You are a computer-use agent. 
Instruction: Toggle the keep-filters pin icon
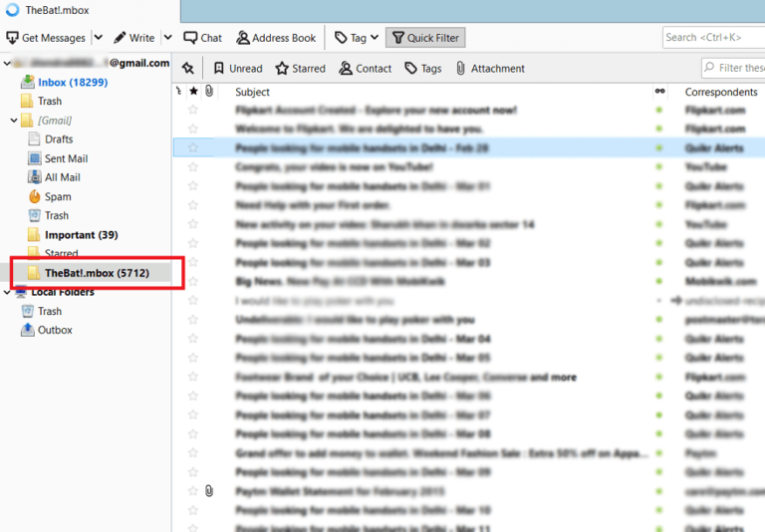(x=188, y=69)
